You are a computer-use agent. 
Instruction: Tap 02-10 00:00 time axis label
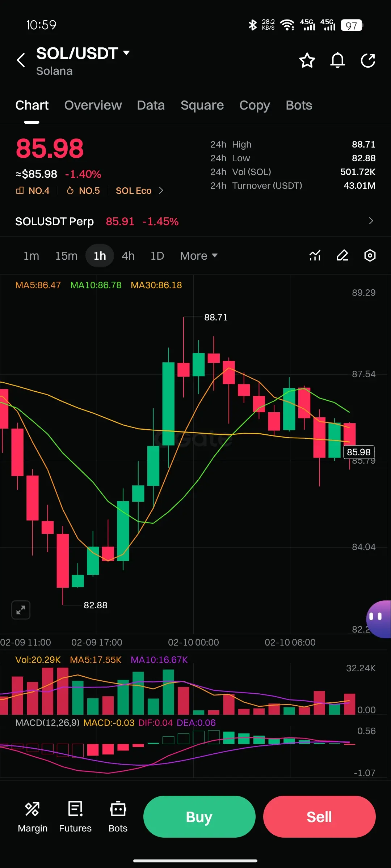[193, 642]
